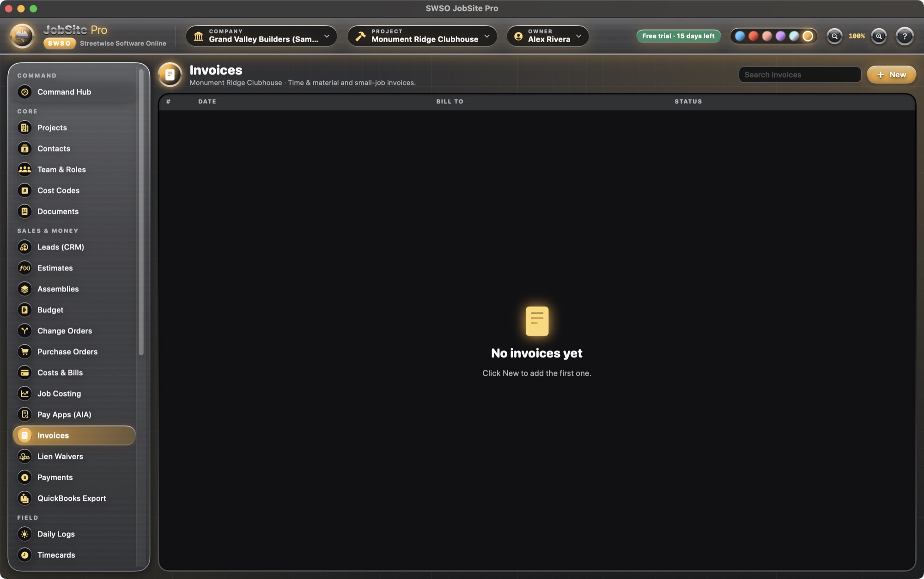
Task: Open Costs & Bills card icon
Action: point(25,372)
